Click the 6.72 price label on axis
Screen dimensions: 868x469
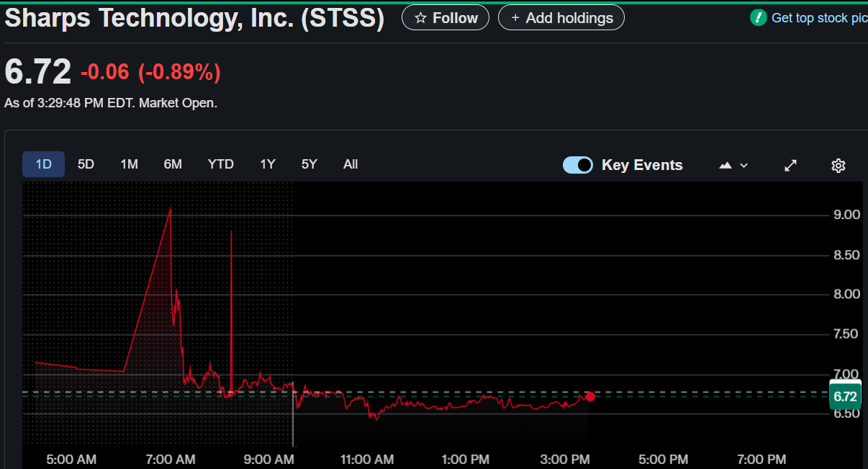pos(845,396)
